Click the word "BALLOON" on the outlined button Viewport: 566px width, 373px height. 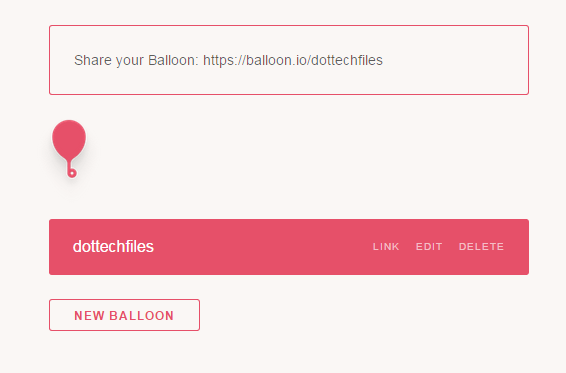[x=142, y=316]
